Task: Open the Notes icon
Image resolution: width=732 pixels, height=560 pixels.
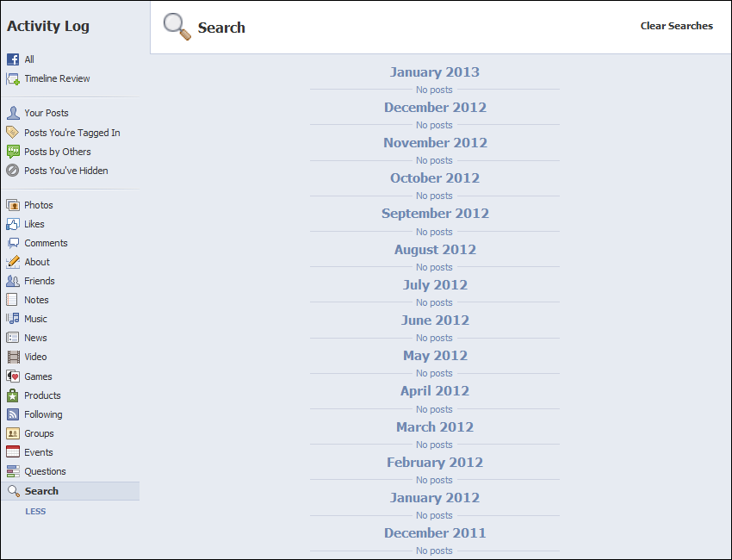Action: [14, 300]
